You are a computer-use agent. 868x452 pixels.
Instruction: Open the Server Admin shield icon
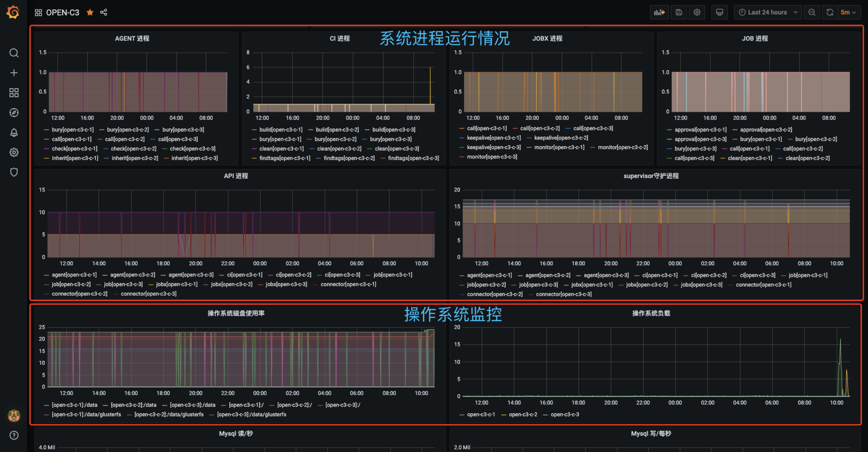[14, 172]
